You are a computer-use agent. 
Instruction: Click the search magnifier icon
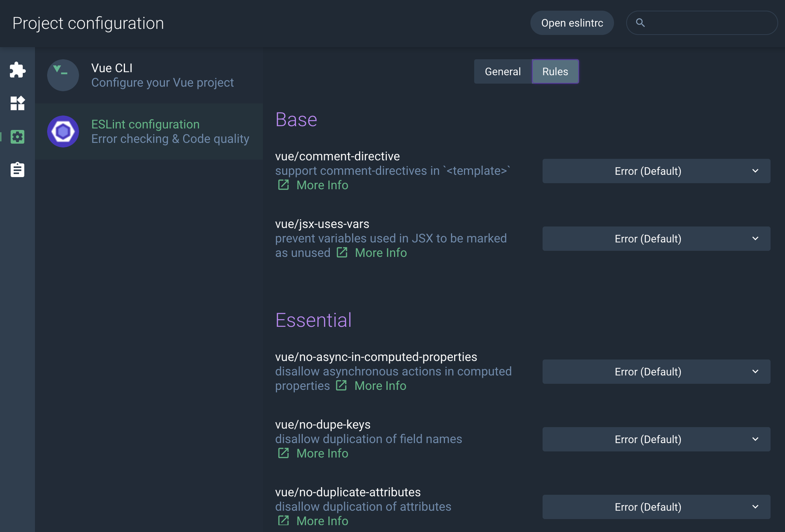640,23
